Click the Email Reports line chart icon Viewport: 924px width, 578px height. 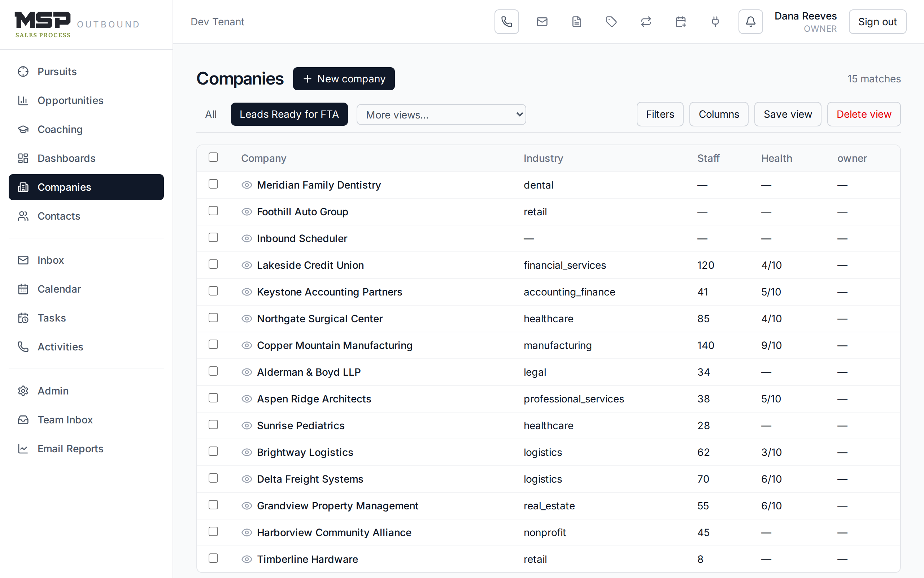pyautogui.click(x=23, y=449)
